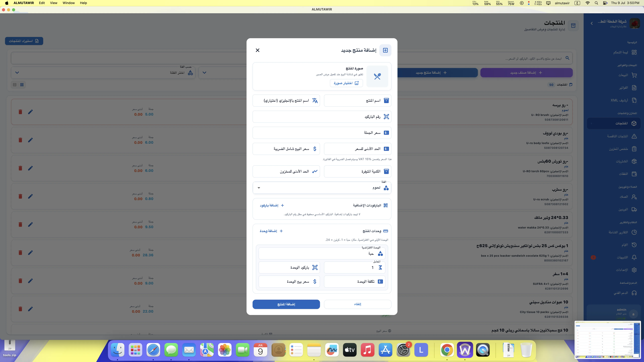Screen dimensions: 644x362
Task: Collapse the sidebar with chevron arrow
Action: click(x=592, y=23)
